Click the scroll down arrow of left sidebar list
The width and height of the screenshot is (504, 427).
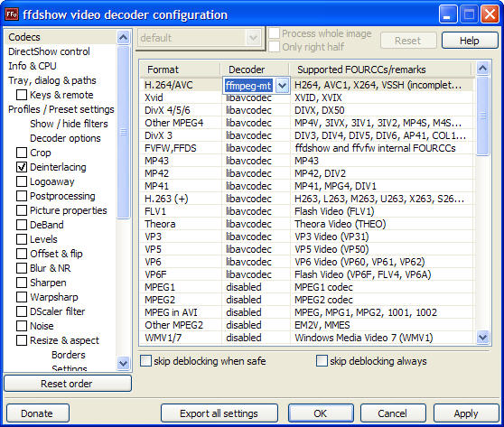[x=123, y=363]
